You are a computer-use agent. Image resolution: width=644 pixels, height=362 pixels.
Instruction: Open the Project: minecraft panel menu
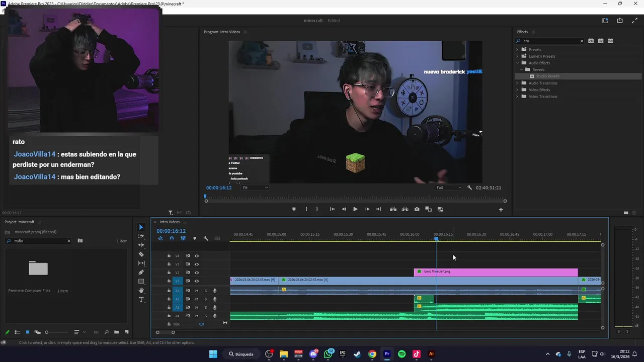point(39,222)
